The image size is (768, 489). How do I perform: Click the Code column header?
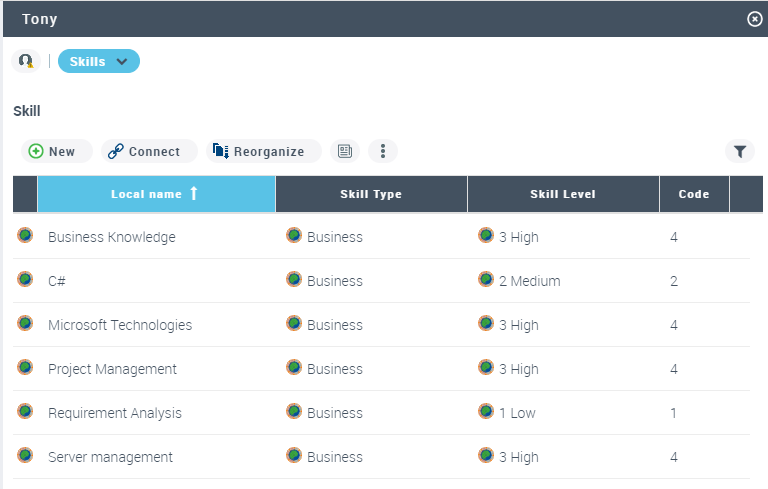point(693,194)
